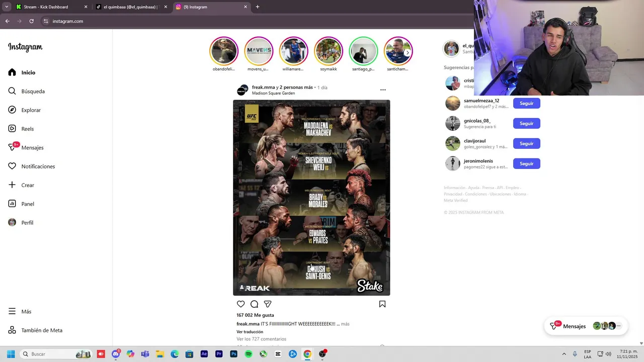Reload the Instagram page

tap(31, 21)
